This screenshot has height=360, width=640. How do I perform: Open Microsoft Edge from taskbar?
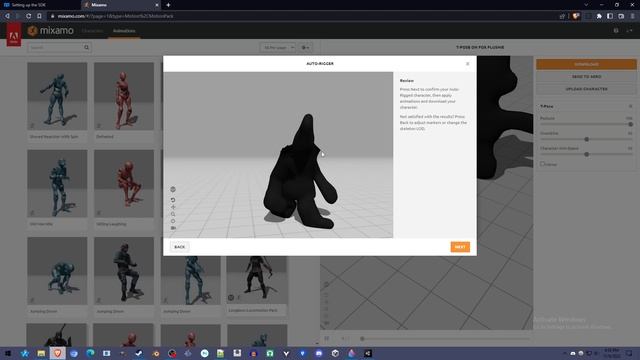[90, 353]
